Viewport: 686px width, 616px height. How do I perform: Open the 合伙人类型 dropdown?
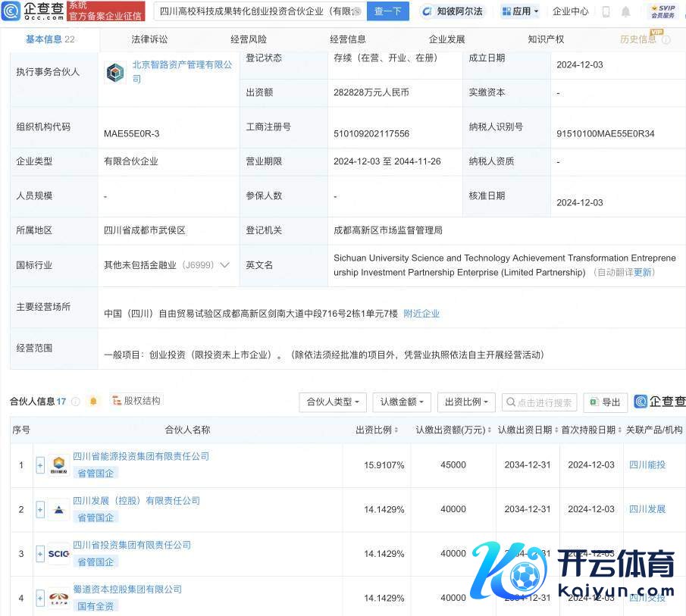(x=333, y=402)
